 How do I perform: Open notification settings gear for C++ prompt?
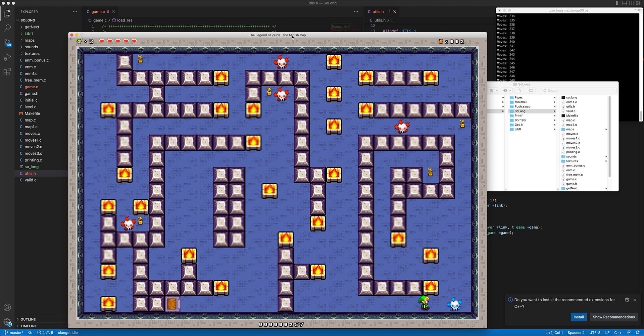pyautogui.click(x=627, y=300)
